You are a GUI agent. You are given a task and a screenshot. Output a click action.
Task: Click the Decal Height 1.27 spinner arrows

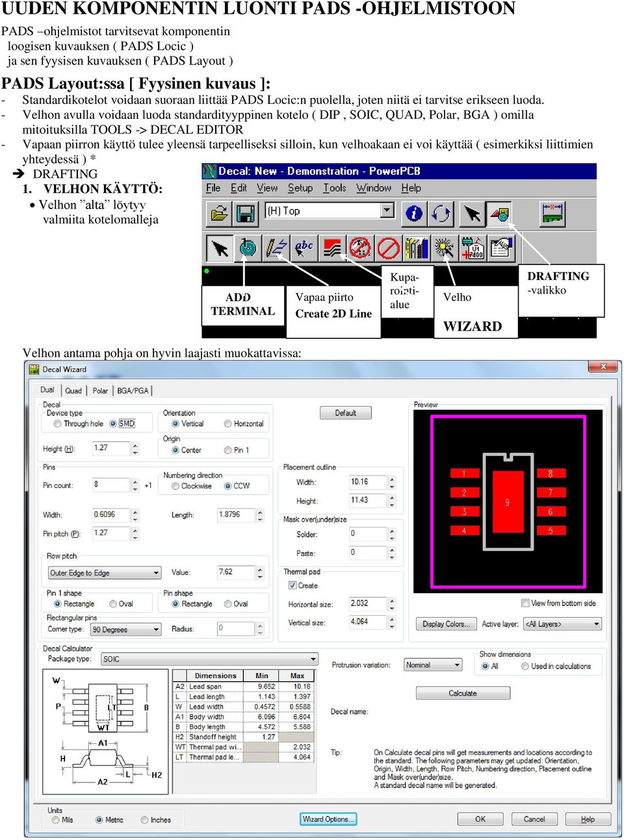click(135, 448)
